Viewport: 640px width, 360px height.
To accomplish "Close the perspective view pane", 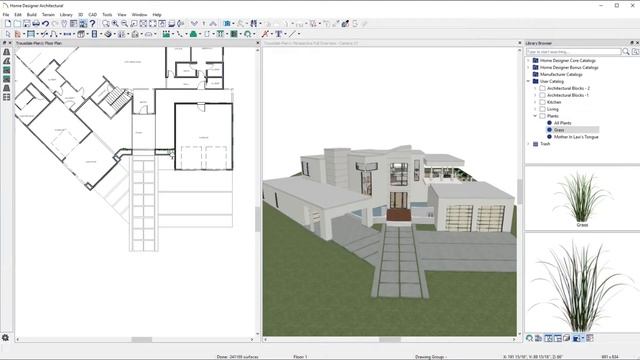I will 520,43.
